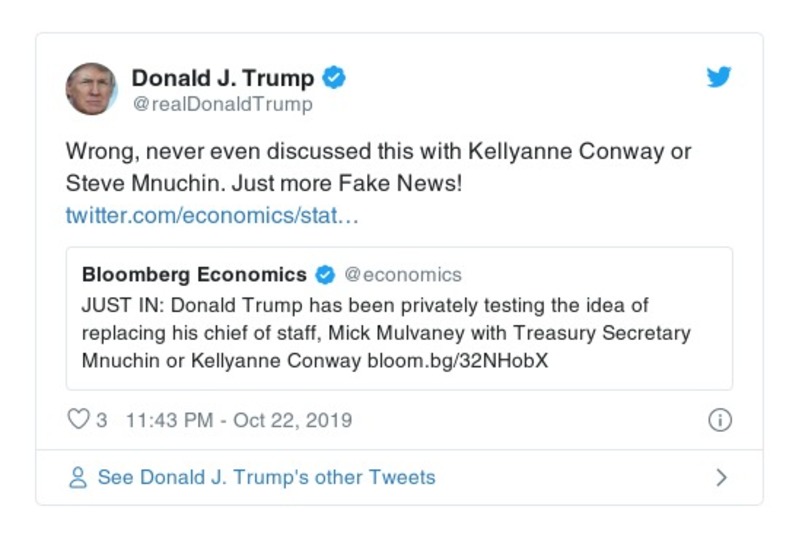Like the tweet with the heart icon
The width and height of the screenshot is (799, 538).
coord(78,420)
